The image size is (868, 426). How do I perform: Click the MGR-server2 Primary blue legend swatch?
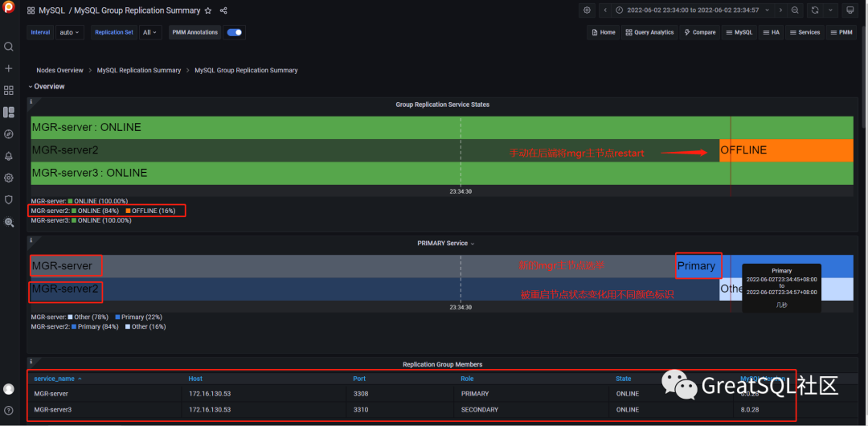(x=74, y=326)
